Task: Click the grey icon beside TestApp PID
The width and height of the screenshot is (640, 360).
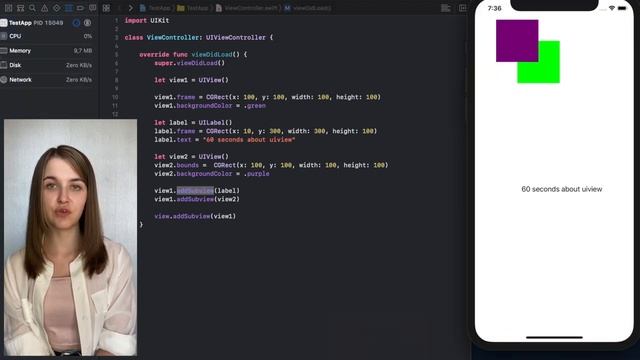Action: (x=87, y=23)
